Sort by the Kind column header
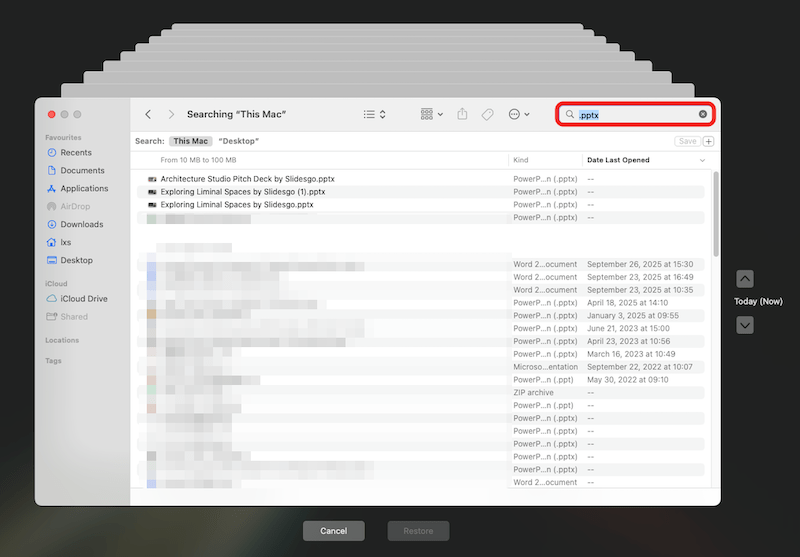Image resolution: width=800 pixels, height=557 pixels. tap(540, 160)
